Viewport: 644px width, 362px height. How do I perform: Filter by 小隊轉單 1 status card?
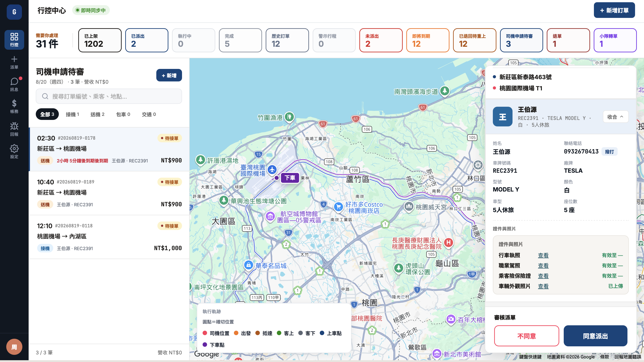point(615,40)
